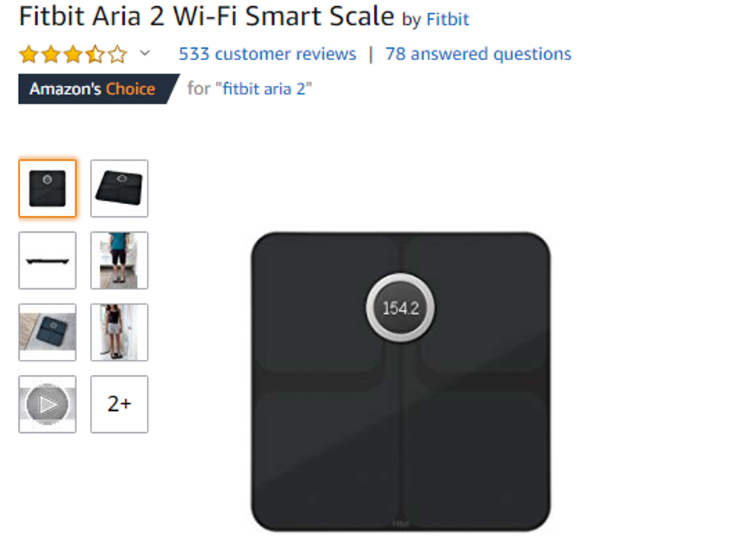Click the first gold rating star

29,54
